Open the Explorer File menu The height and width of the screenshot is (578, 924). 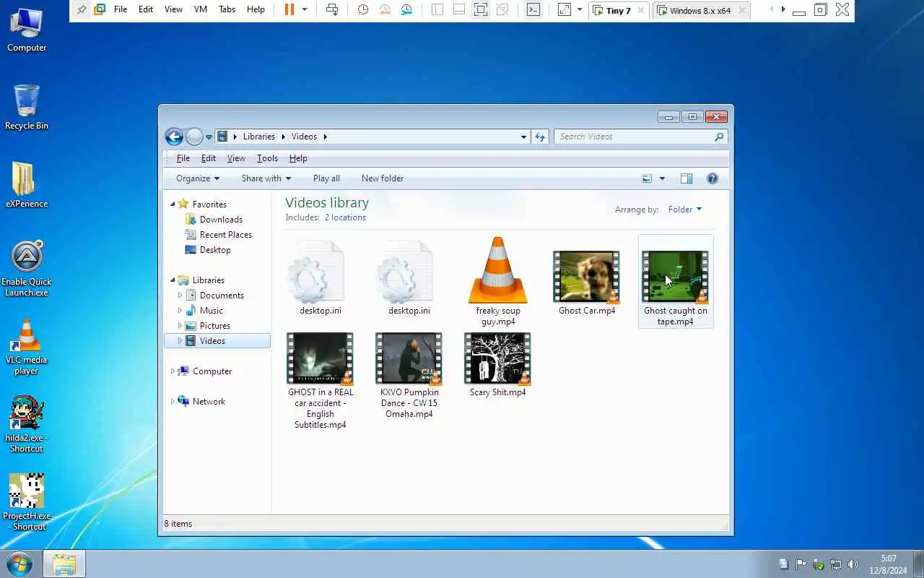tap(183, 158)
